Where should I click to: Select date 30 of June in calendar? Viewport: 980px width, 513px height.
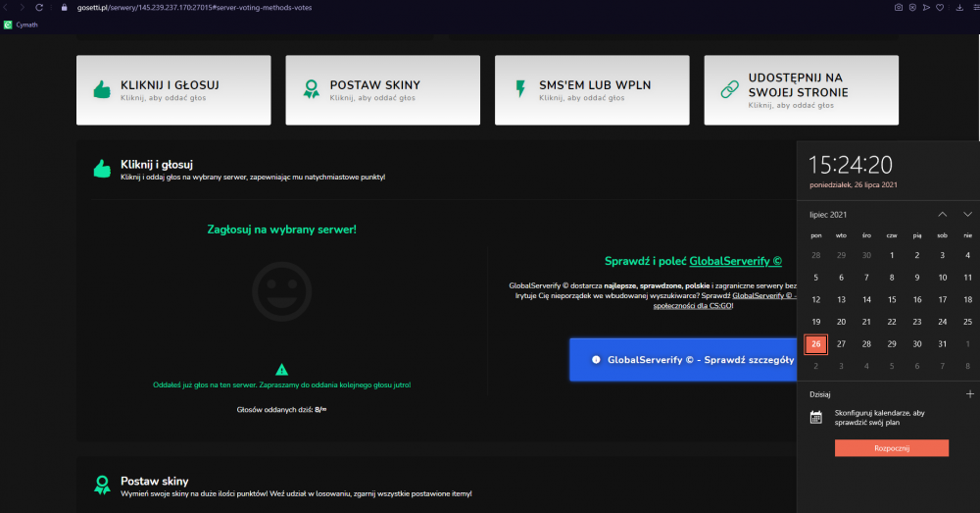click(x=866, y=255)
